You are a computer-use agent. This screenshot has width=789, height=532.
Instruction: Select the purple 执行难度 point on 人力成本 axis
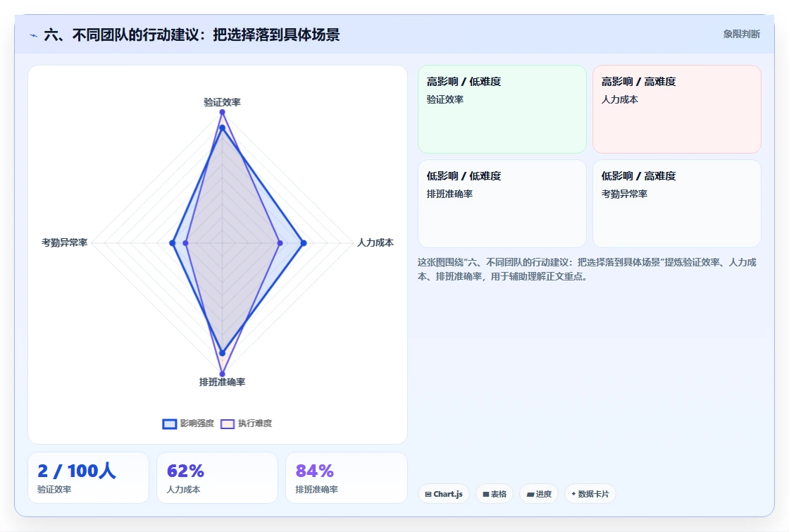[280, 243]
